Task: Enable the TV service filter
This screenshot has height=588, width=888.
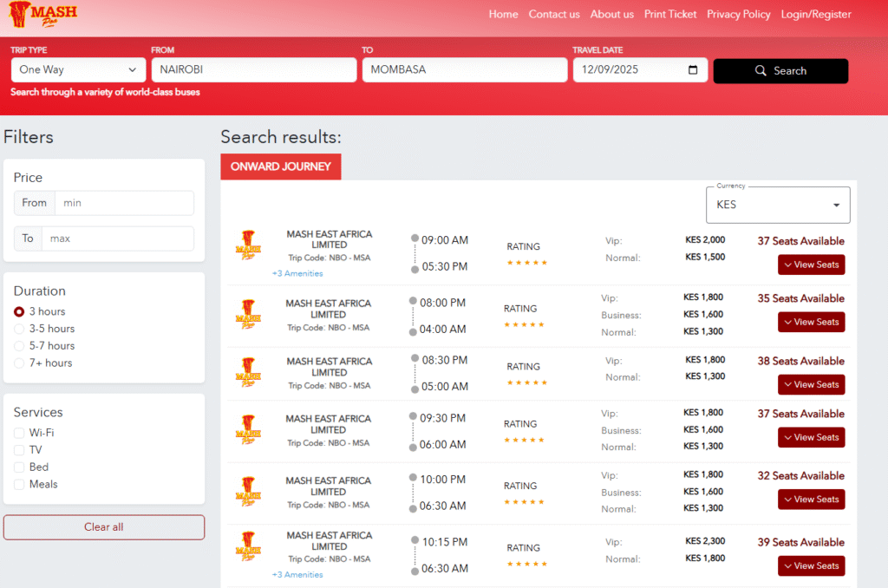Action: pos(19,450)
